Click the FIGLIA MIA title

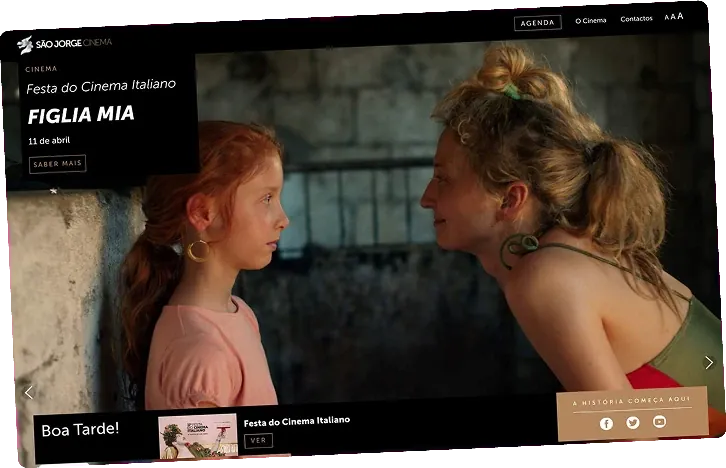coord(81,115)
